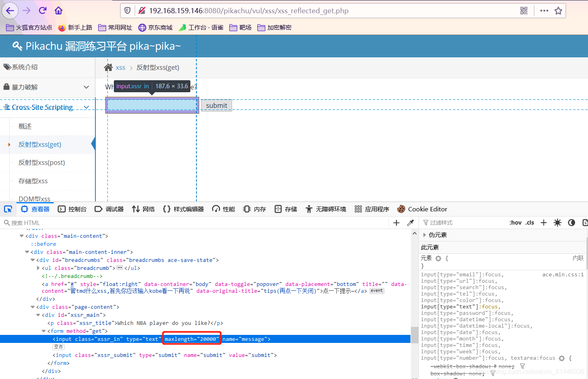Image resolution: width=588 pixels, height=379 pixels.
Task: Reload the page with the refresh icon
Action: pyautogui.click(x=42, y=10)
